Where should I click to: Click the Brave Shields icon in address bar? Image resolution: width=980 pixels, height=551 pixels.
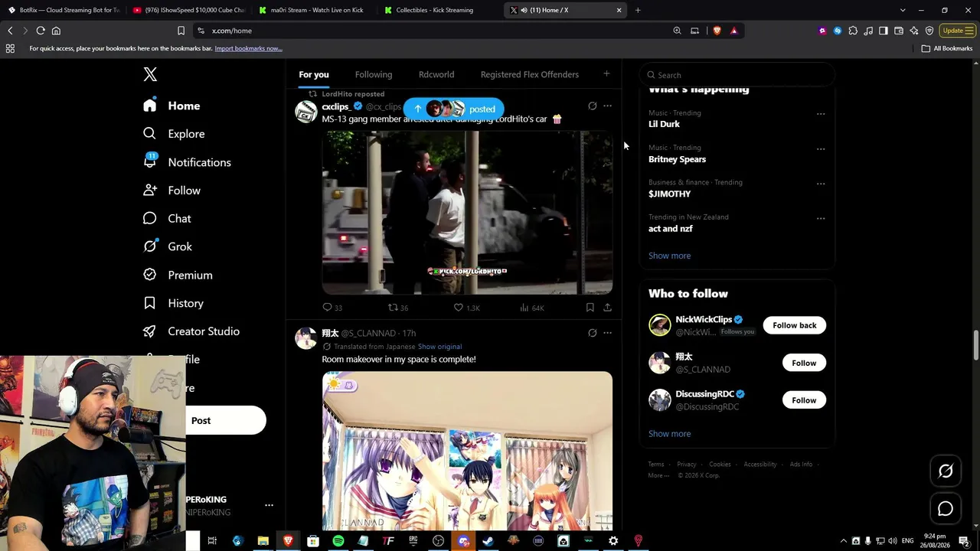click(717, 31)
